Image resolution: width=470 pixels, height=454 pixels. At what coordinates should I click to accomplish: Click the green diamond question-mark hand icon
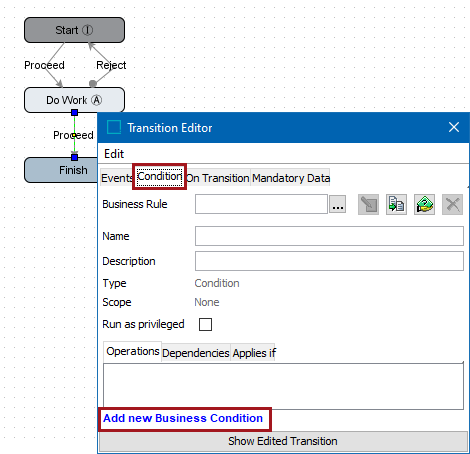pos(424,204)
